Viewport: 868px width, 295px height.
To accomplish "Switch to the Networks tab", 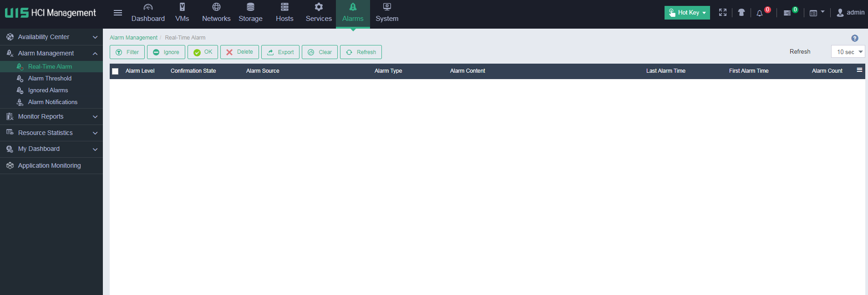I will [216, 13].
